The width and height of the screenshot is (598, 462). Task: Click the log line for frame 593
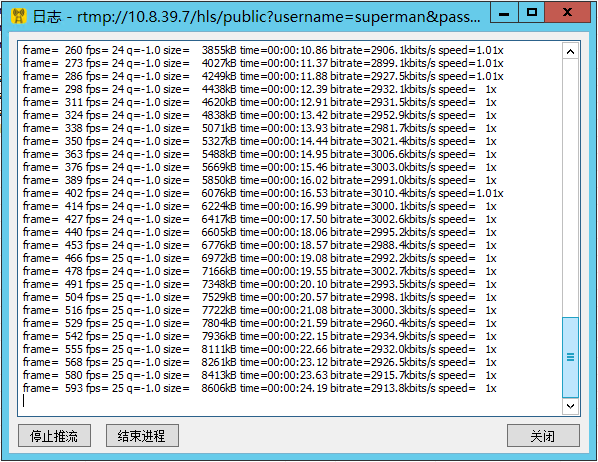[x=259, y=388]
